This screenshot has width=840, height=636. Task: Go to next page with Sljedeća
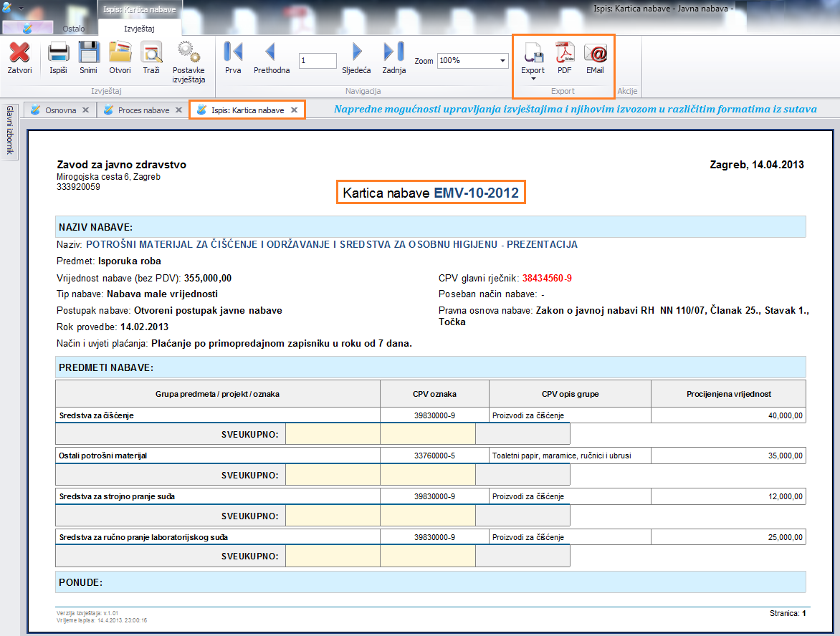pos(356,58)
